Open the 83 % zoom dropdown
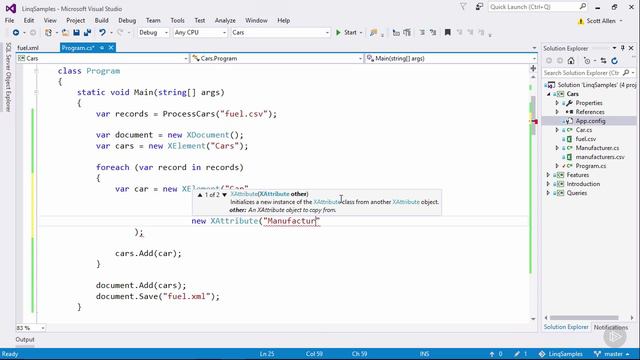 point(30,328)
